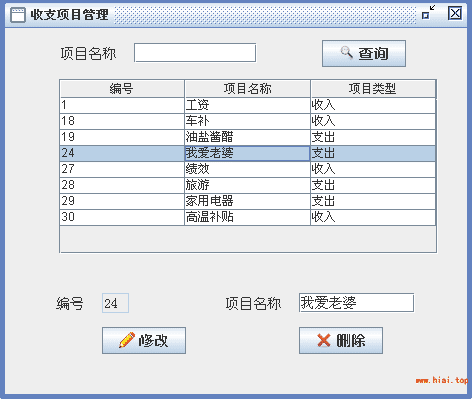Focus the bottom 项目名称 field with 我爱老婆
Image resolution: width=473 pixels, height=399 pixels.
tap(356, 303)
